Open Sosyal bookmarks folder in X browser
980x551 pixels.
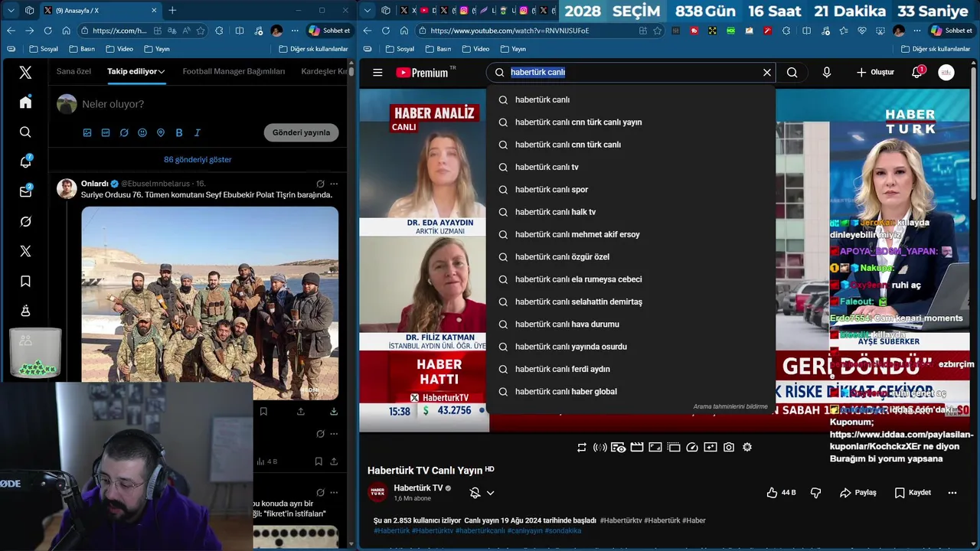click(44, 49)
